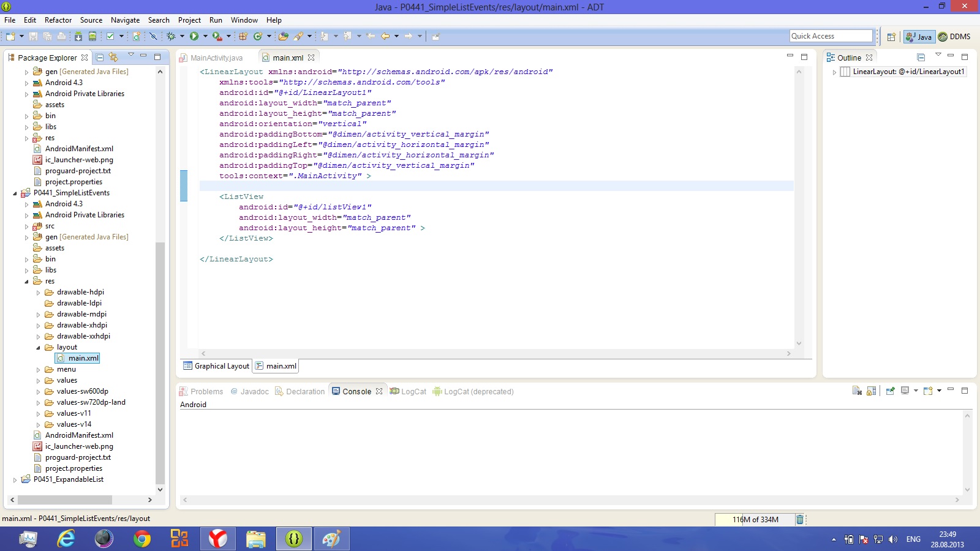Open the New file dropdown arrow

pos(21,37)
